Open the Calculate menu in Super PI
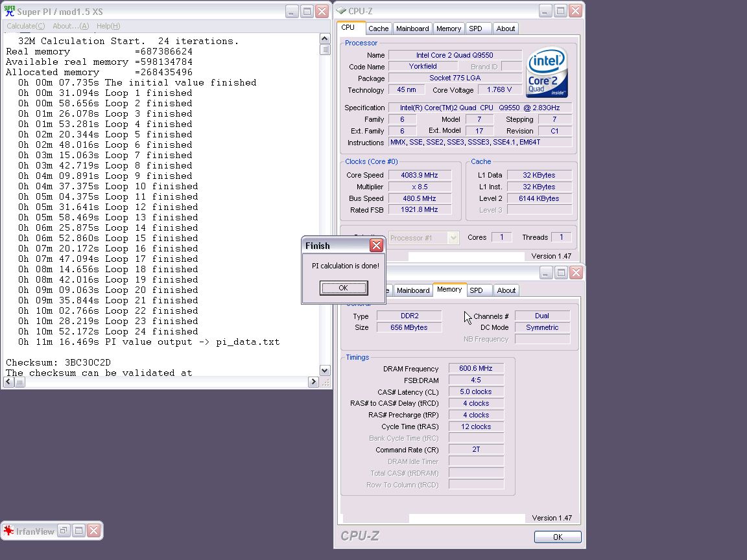Screen dimensions: 747x560 26,26
